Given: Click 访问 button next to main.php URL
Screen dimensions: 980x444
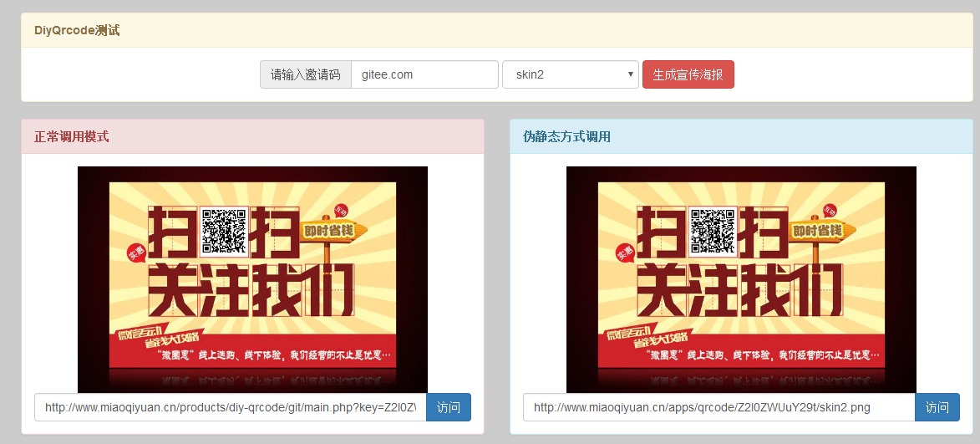Looking at the screenshot, I should (449, 407).
